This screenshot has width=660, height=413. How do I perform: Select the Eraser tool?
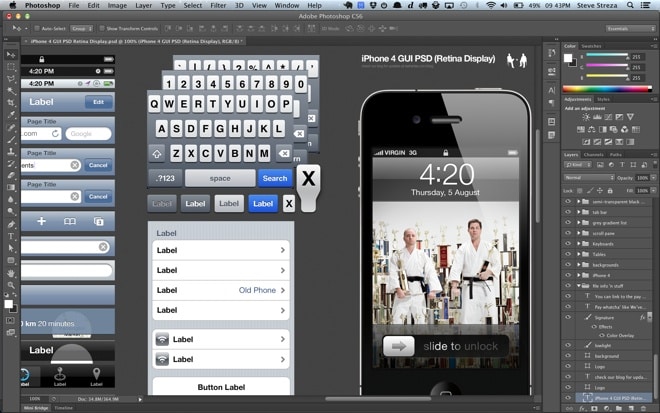pos(11,176)
